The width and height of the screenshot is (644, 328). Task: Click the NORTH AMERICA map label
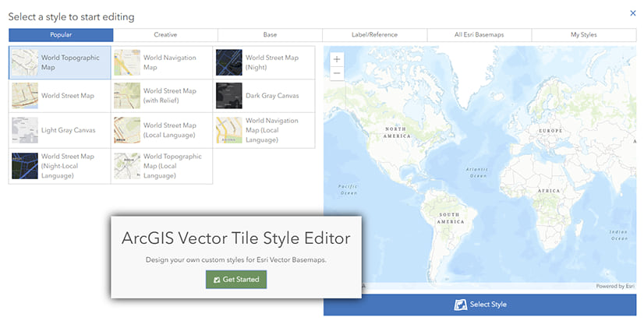pos(397,132)
